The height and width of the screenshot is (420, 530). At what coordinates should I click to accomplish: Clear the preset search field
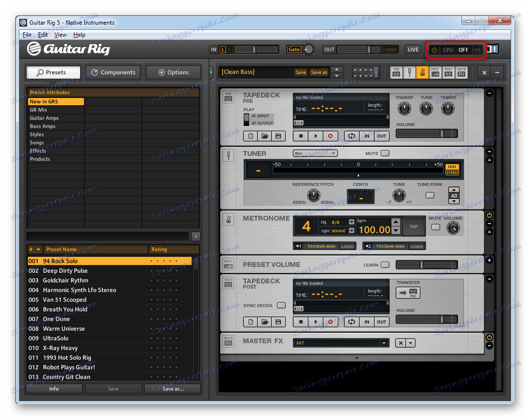click(x=195, y=237)
